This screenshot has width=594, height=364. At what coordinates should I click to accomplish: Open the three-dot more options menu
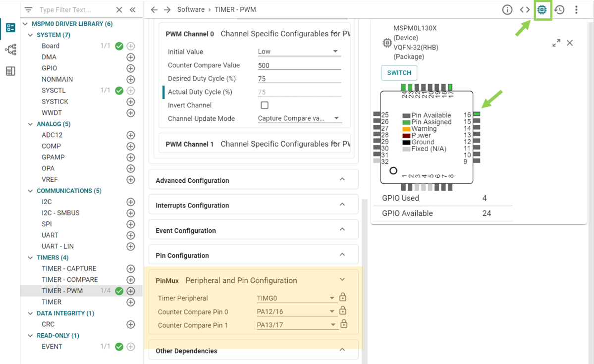point(576,10)
